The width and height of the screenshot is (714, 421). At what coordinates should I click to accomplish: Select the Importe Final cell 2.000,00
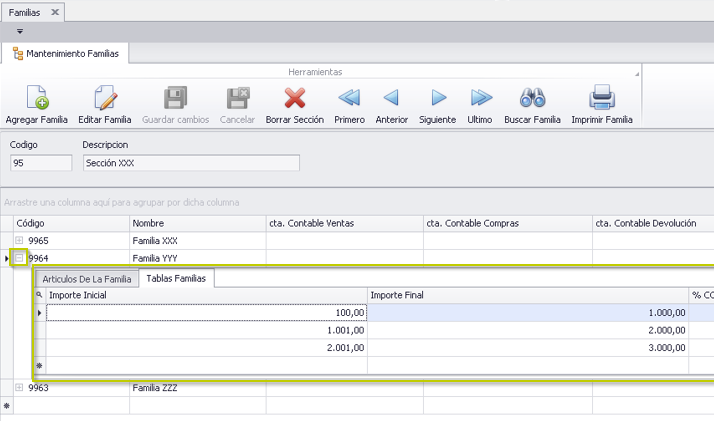point(528,330)
